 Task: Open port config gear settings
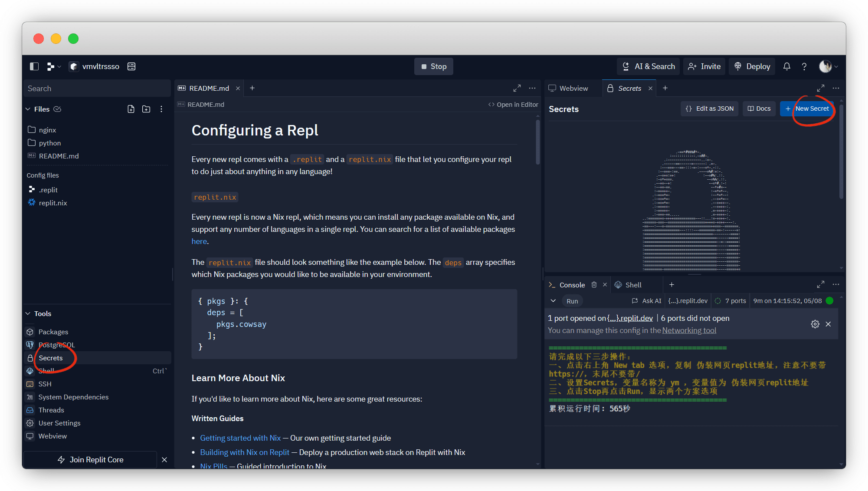click(815, 324)
